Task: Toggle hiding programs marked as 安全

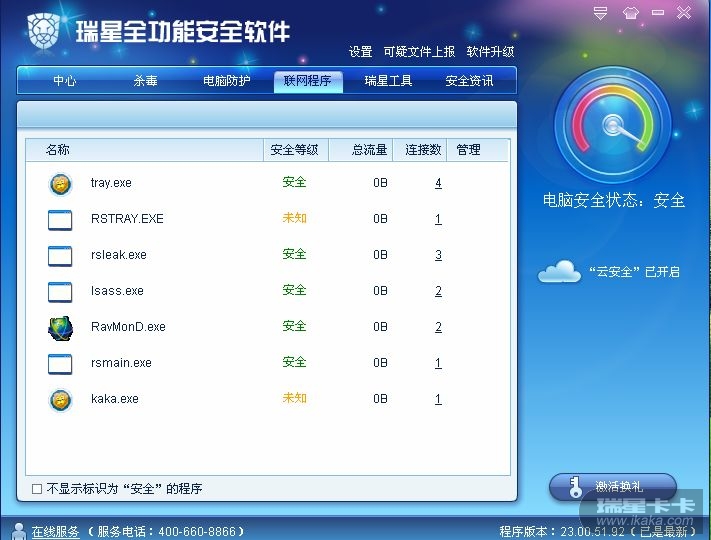Action: pyautogui.click(x=37, y=489)
